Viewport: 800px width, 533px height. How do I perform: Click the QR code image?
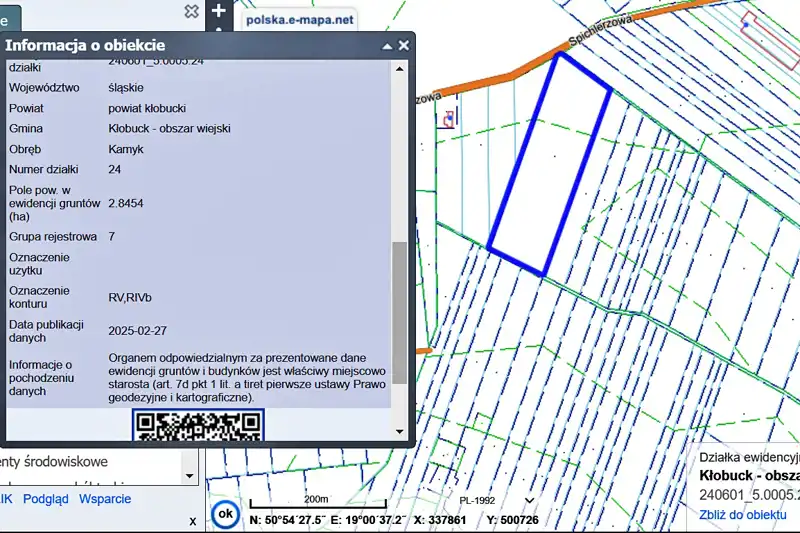click(198, 426)
